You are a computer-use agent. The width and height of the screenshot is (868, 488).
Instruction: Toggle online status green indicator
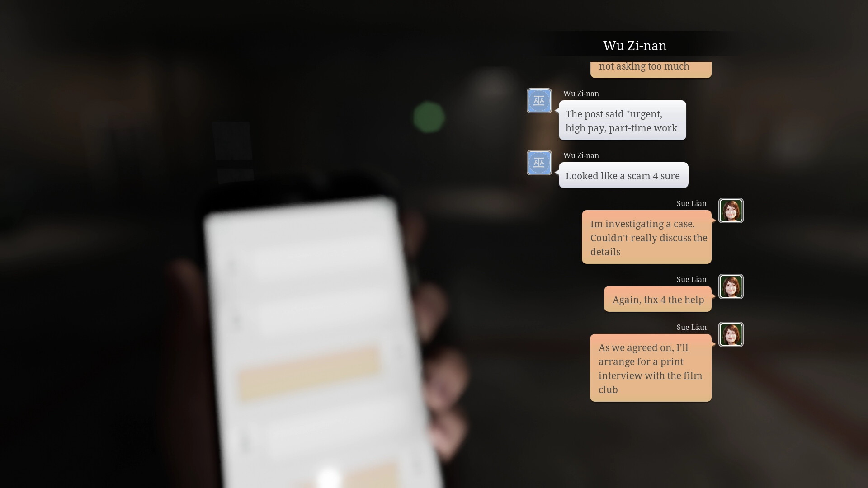pos(429,117)
